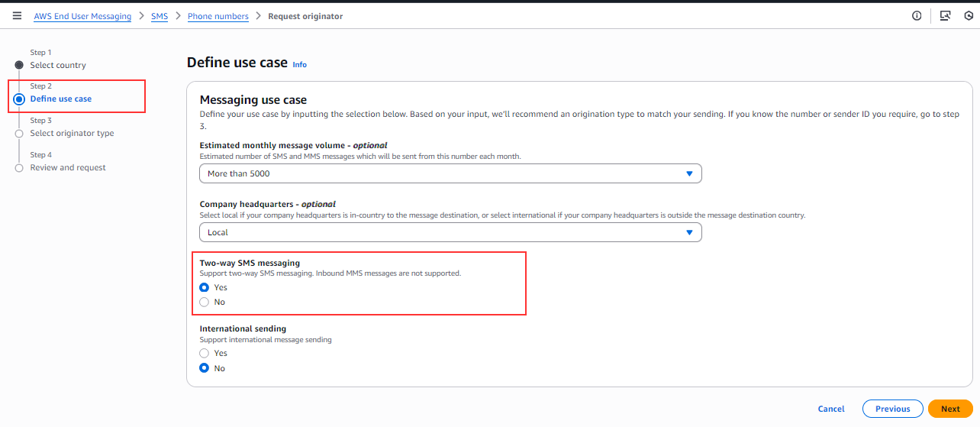Go to AWS End User Messaging breadcrumb
Image resolution: width=980 pixels, height=427 pixels.
pos(82,17)
